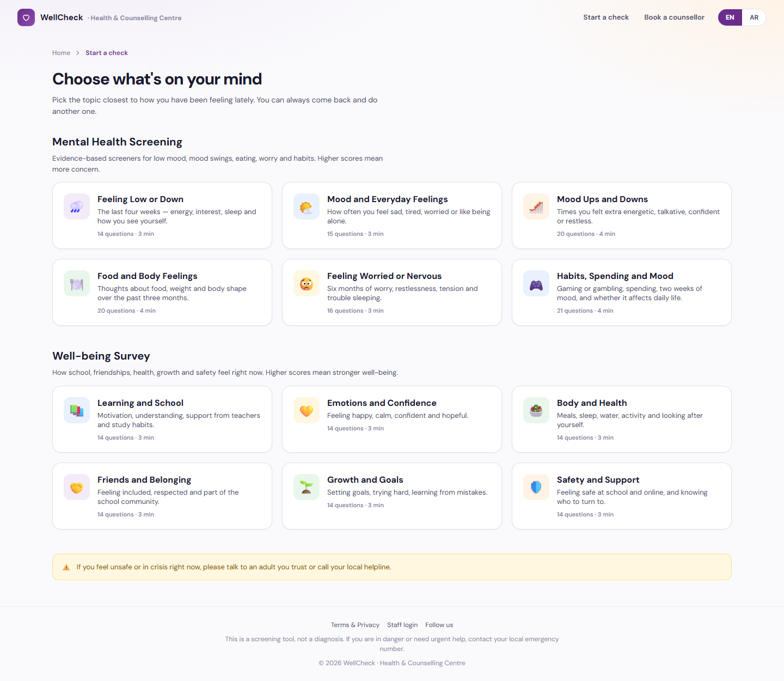The height and width of the screenshot is (681, 784).
Task: Select the Food and Body Feelings title
Action: point(148,276)
